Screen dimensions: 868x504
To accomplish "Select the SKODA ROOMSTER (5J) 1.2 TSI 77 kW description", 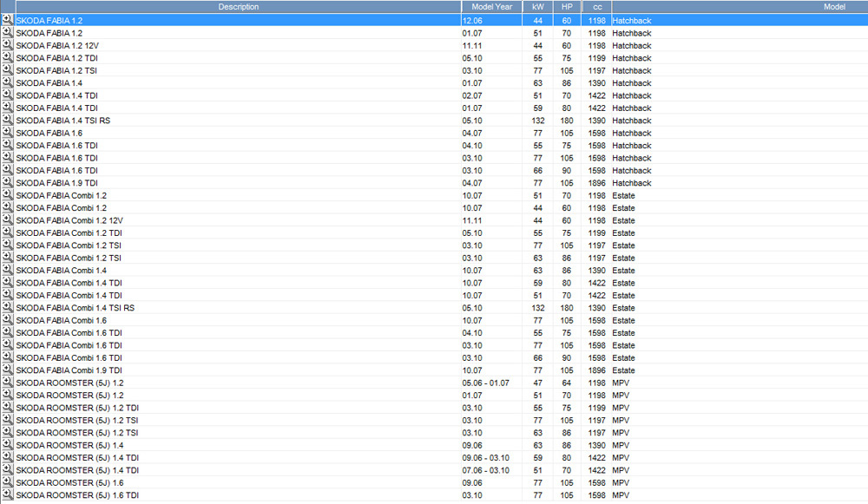I will 77,421.
